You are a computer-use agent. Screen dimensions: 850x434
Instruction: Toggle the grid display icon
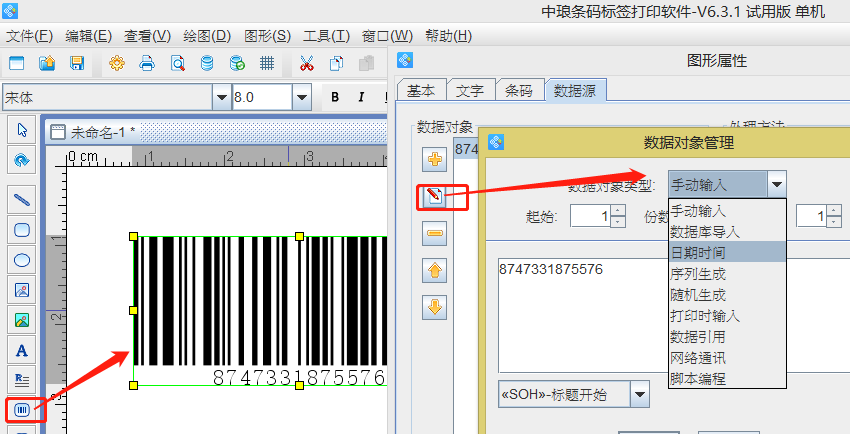267,64
